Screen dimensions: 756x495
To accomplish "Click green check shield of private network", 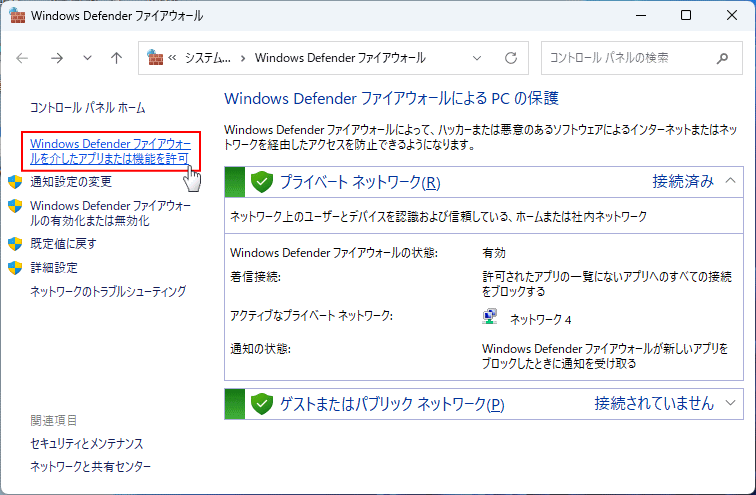I will coord(262,182).
